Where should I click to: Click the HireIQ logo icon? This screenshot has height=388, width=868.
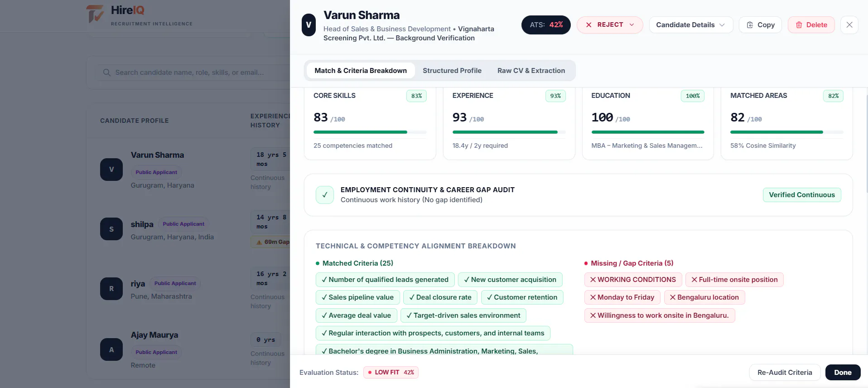[95, 14]
